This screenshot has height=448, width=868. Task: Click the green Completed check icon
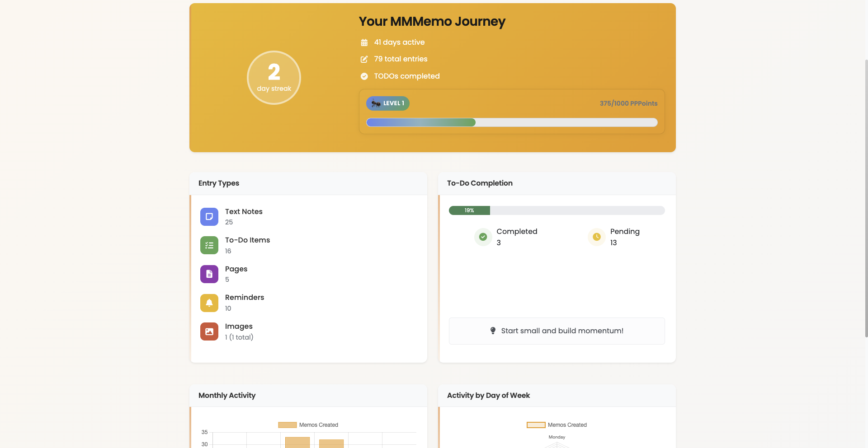(x=483, y=237)
